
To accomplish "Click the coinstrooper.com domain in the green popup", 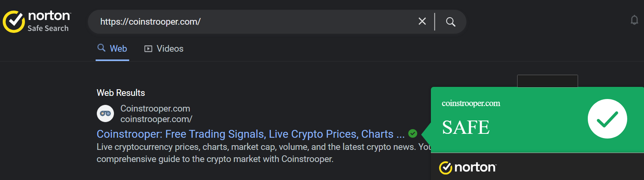I will pyautogui.click(x=471, y=103).
